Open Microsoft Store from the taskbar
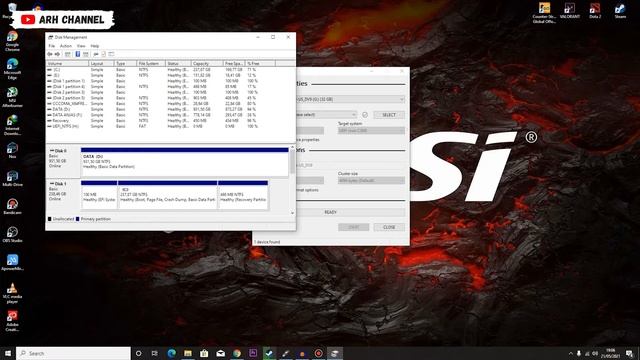 (x=204, y=353)
